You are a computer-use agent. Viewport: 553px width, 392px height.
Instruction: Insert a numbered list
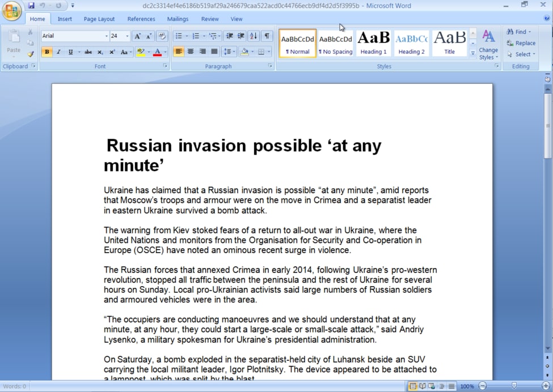tap(196, 36)
